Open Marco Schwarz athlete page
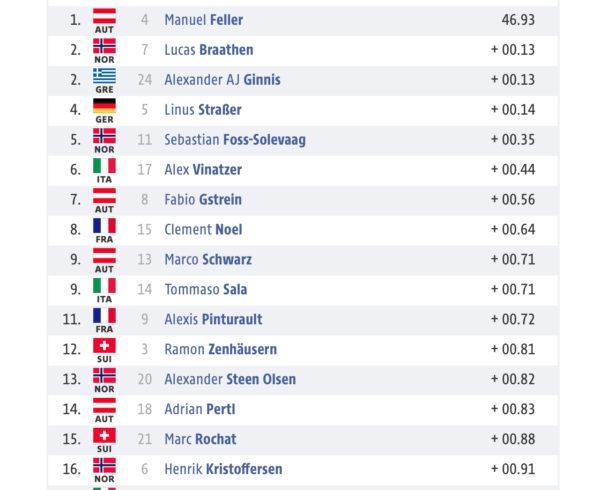Viewport: 615px width, 490px height. click(208, 259)
